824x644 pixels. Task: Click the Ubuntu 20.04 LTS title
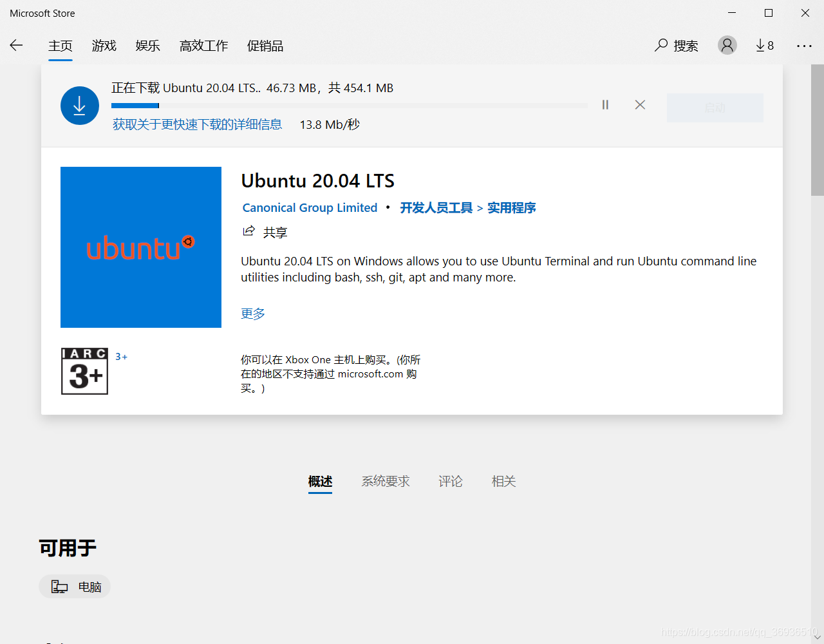coord(318,181)
